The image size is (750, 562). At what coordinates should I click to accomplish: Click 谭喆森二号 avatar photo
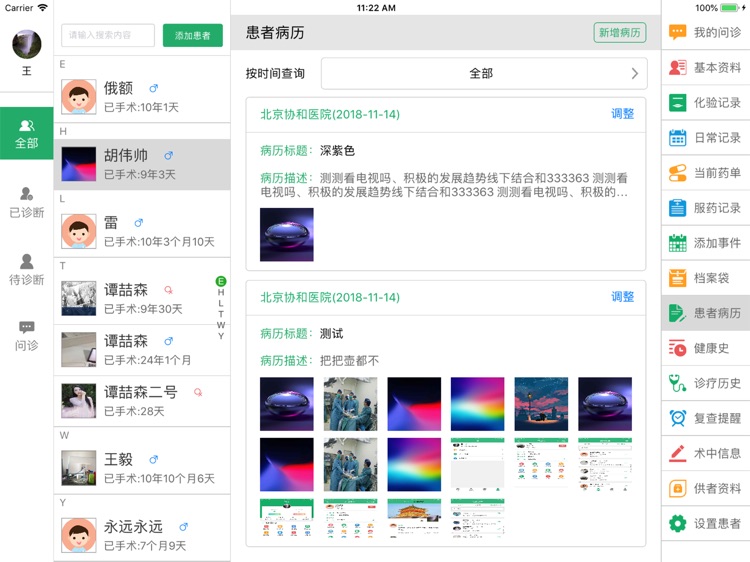[78, 401]
